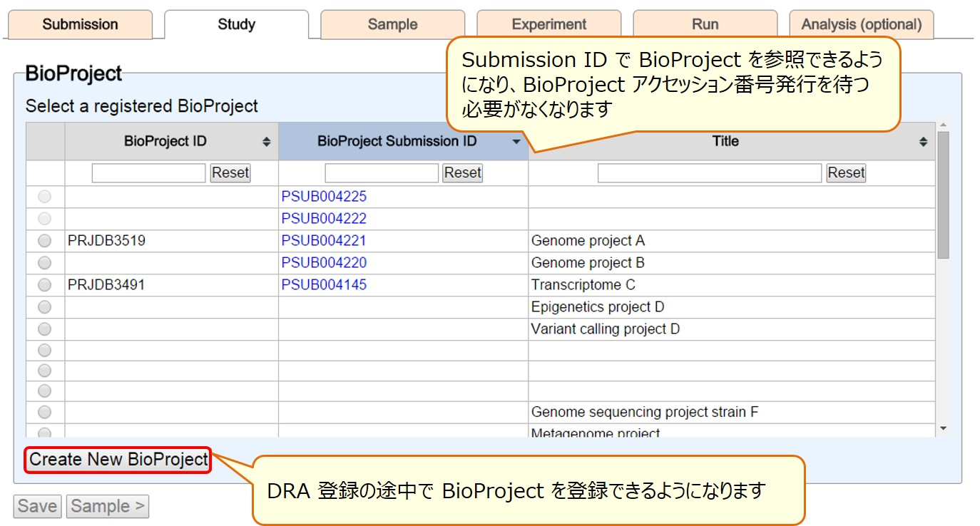Click the Title filter input field
This screenshot has width=980, height=526.
pyautogui.click(x=710, y=173)
